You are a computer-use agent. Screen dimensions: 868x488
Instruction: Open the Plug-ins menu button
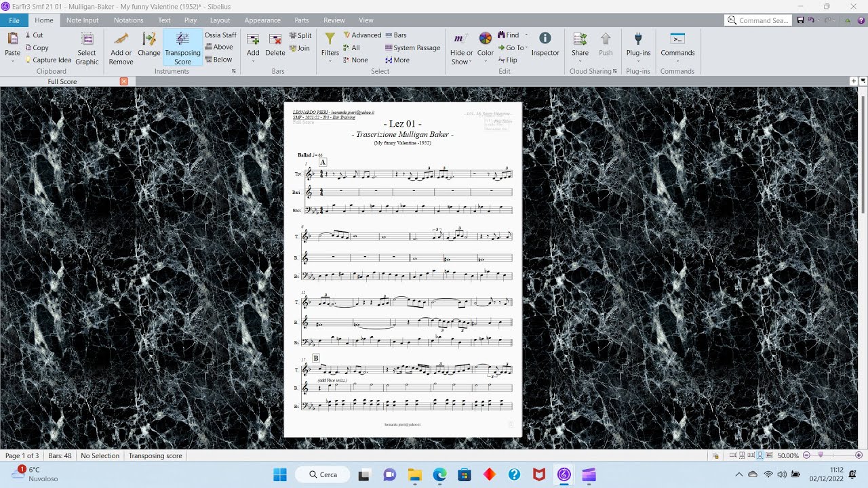[638, 44]
